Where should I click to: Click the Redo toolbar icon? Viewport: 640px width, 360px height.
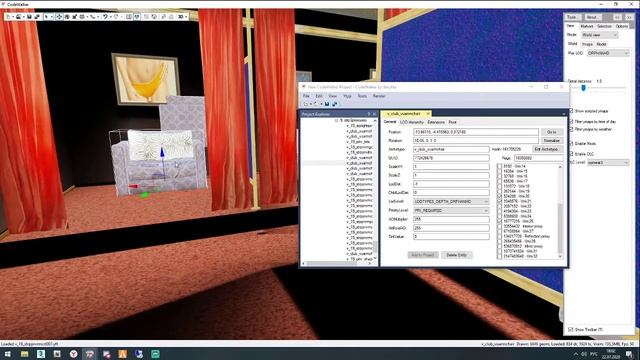click(116, 17)
